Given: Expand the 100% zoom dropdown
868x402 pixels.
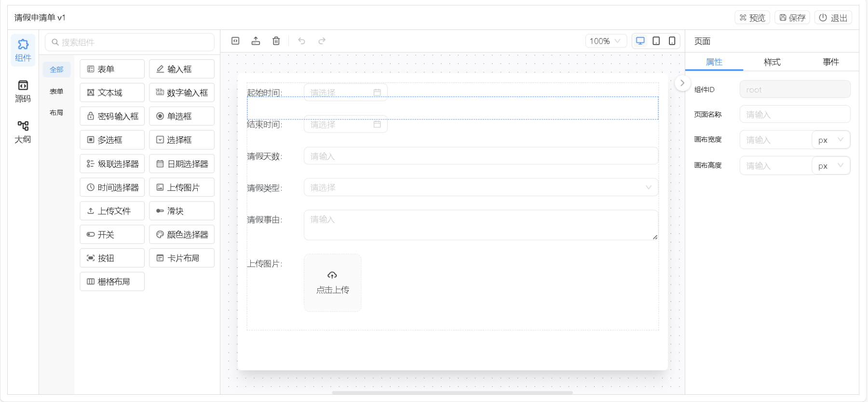Looking at the screenshot, I should pos(606,41).
